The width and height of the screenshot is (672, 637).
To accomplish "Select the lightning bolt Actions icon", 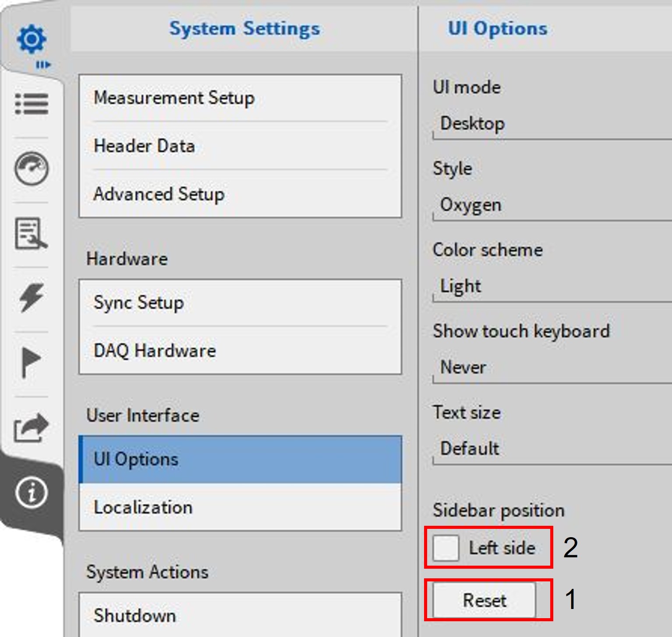I will [x=31, y=298].
